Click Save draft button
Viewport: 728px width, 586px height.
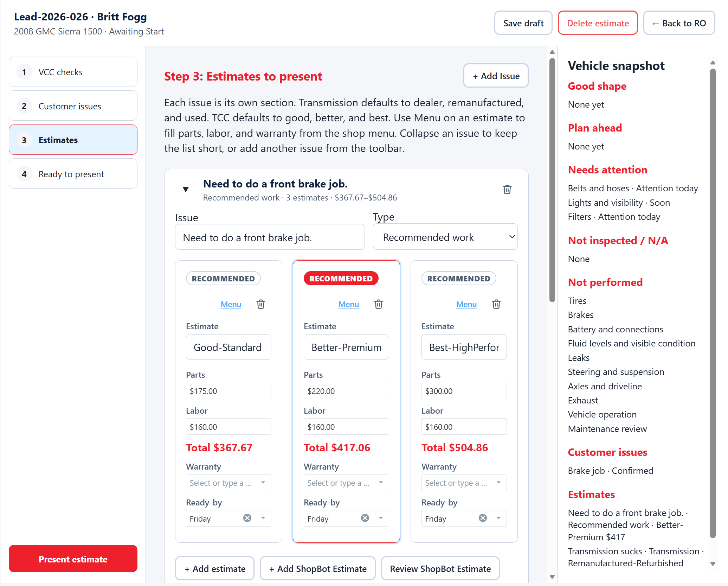pos(523,23)
